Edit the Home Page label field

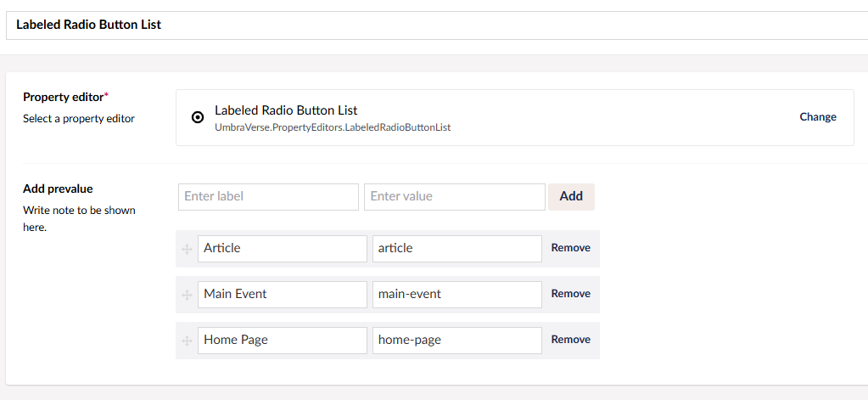(x=283, y=341)
